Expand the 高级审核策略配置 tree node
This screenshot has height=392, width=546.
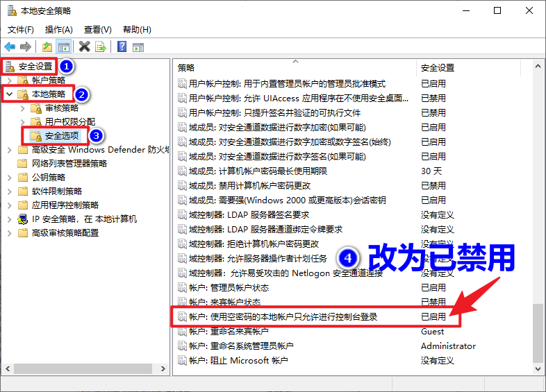[10, 233]
